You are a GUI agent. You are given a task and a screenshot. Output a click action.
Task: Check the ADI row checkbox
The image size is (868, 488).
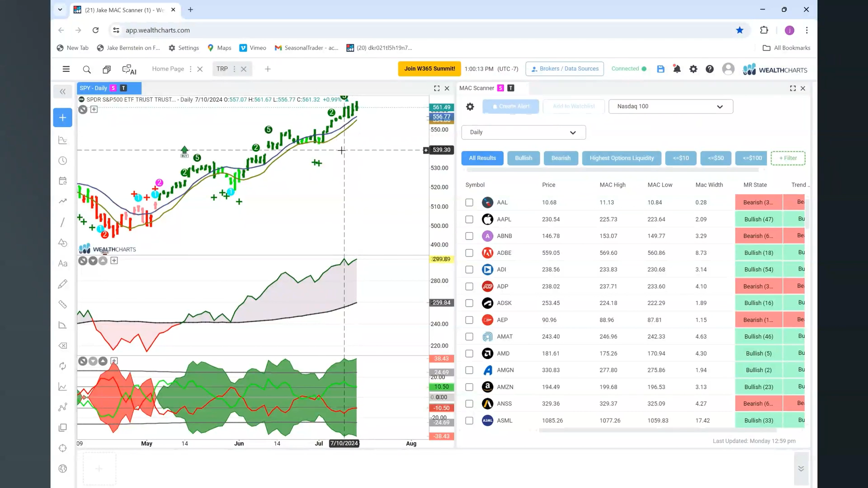[469, 270]
